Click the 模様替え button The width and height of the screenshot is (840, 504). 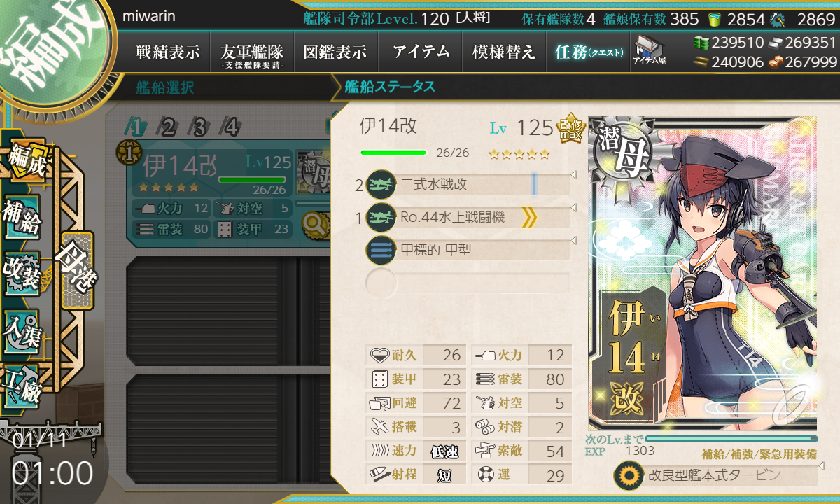[x=504, y=52]
